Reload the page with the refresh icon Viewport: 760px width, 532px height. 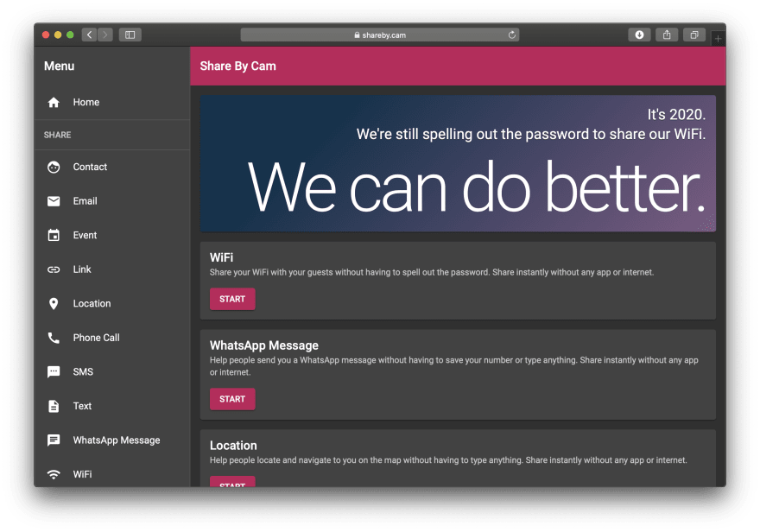pos(512,35)
